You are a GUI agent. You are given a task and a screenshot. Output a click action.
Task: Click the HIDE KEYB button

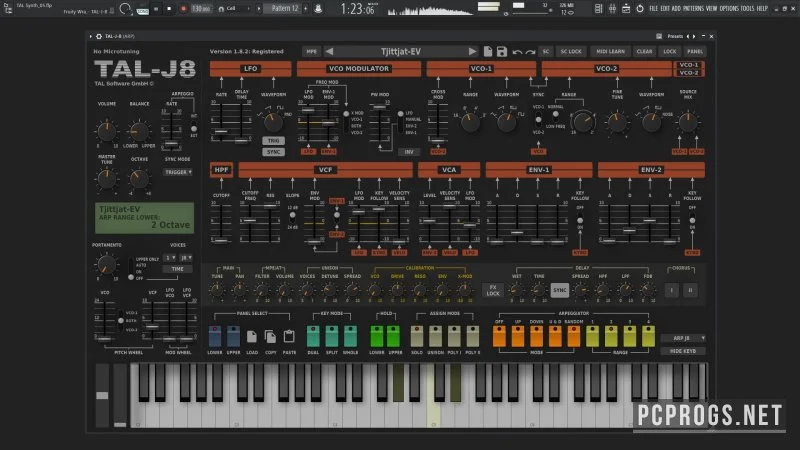click(683, 351)
